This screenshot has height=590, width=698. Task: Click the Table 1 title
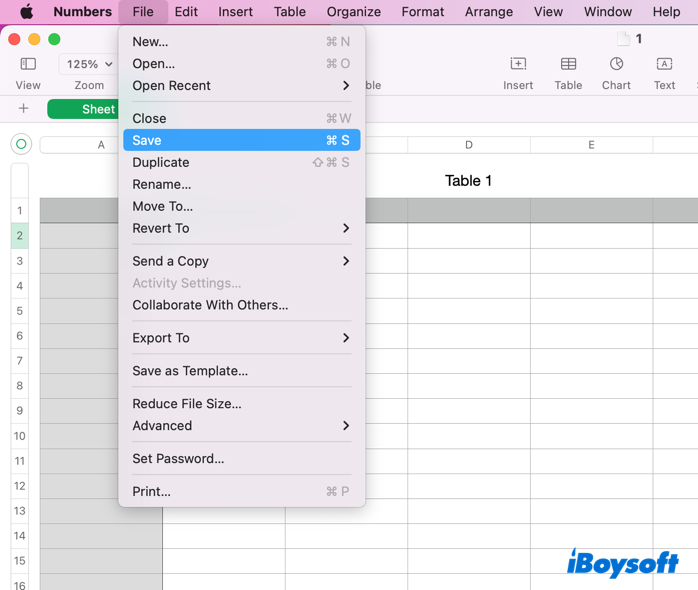pyautogui.click(x=468, y=181)
